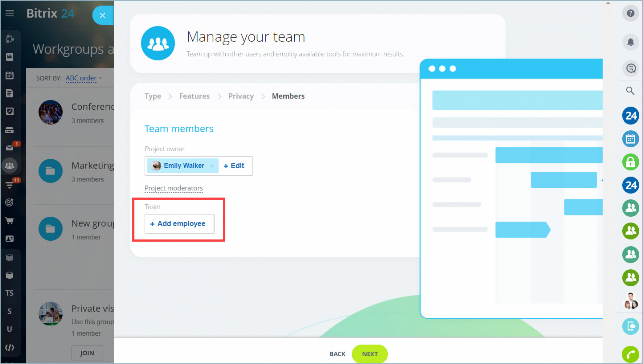Open the Project moderators link

point(174,188)
